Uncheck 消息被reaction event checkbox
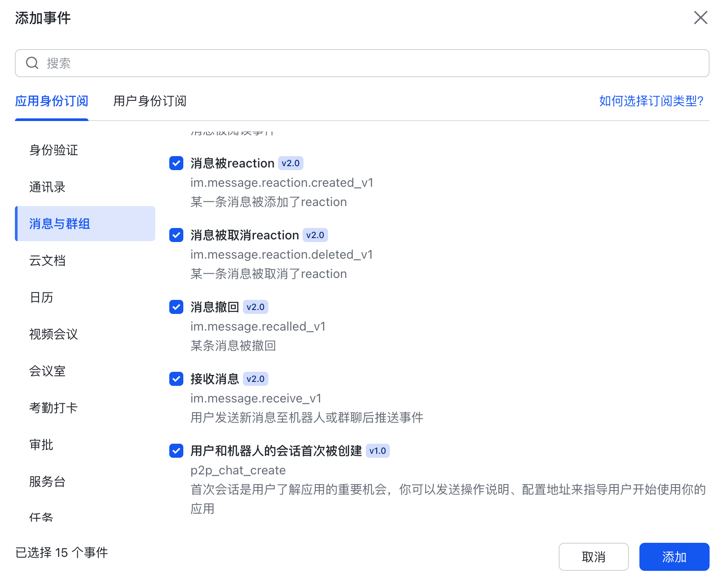 (176, 164)
